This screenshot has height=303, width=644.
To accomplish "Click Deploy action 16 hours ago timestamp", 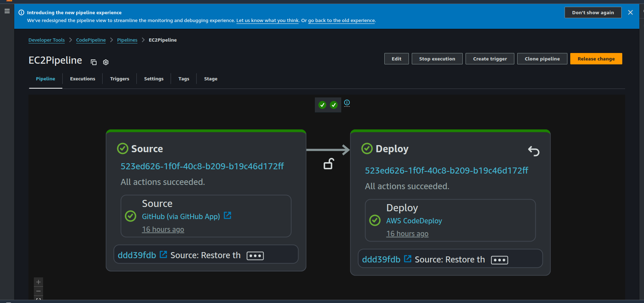I will [x=407, y=234].
